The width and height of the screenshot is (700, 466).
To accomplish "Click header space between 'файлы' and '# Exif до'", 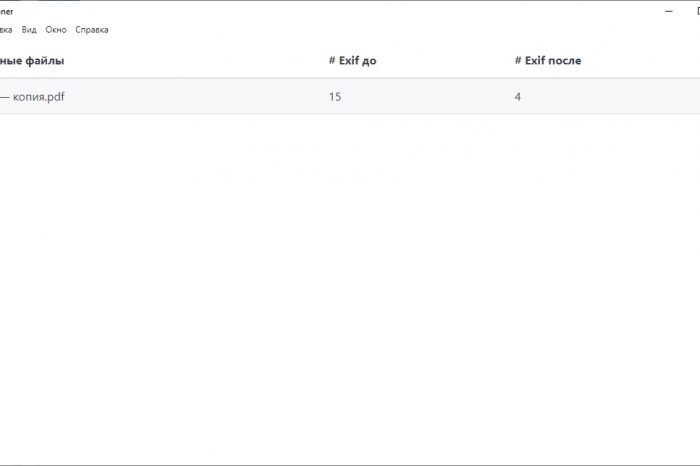I will pyautogui.click(x=200, y=61).
